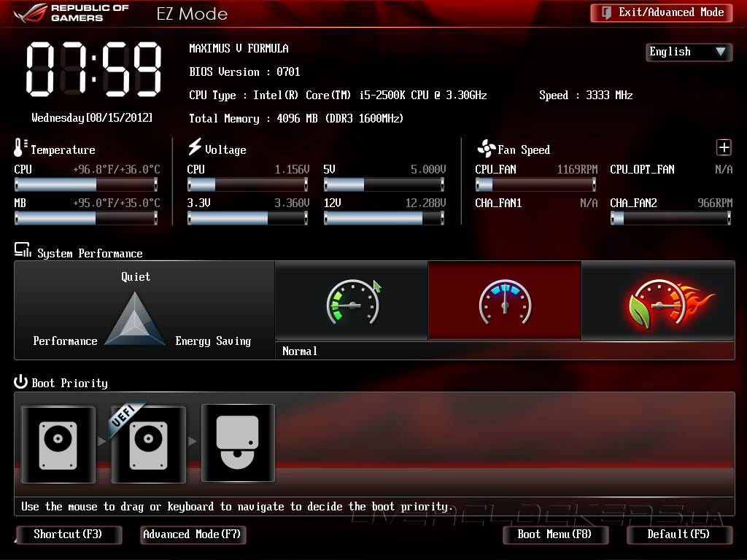The height and width of the screenshot is (560, 747).
Task: Click the date Wednesday[08/15/2012]
Action: pyautogui.click(x=92, y=117)
